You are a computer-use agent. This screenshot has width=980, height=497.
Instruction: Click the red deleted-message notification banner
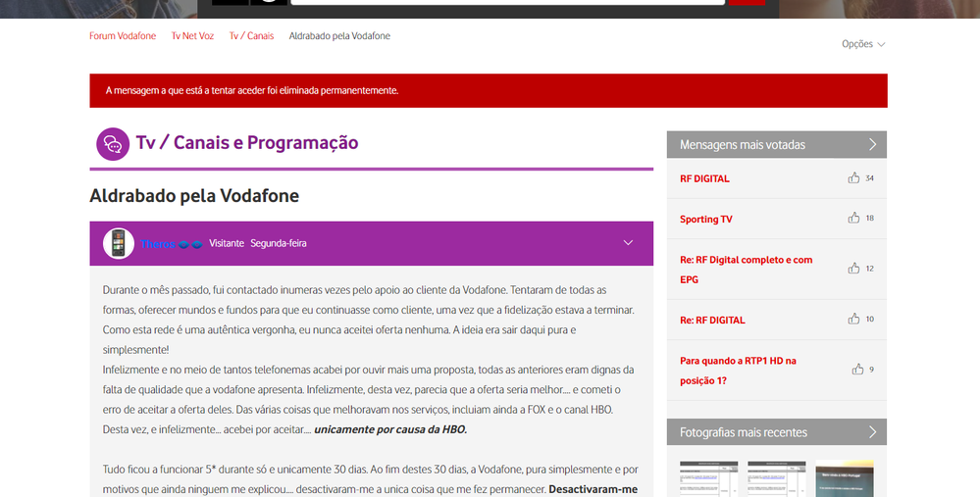pos(489,90)
